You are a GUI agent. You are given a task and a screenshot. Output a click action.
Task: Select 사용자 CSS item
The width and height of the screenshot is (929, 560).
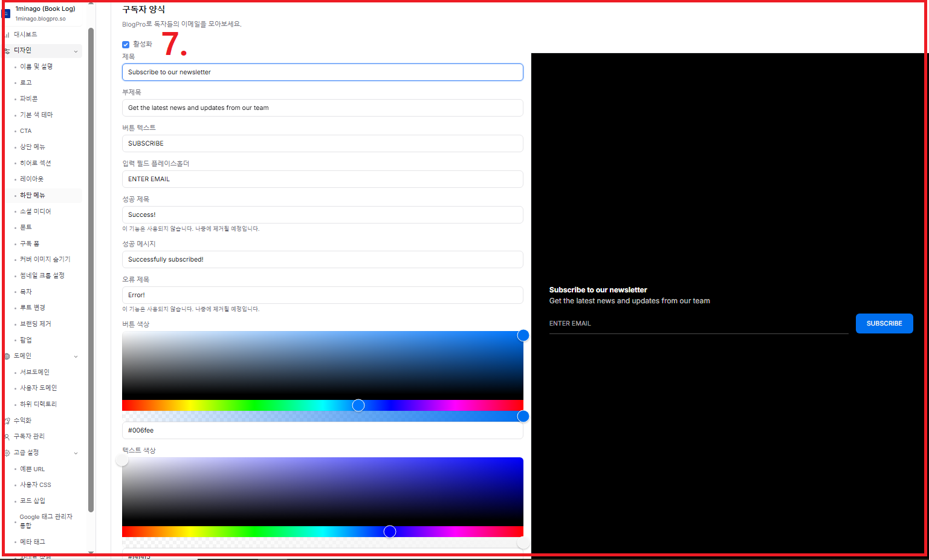[x=36, y=484]
